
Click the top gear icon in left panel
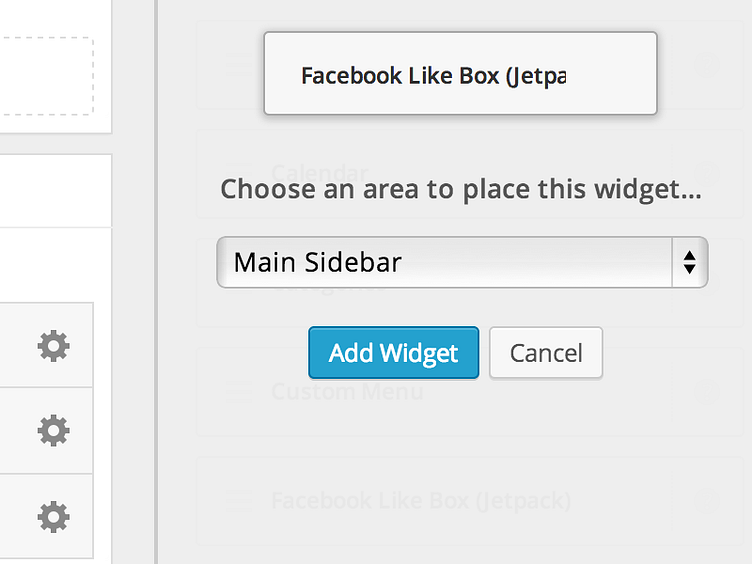53,346
